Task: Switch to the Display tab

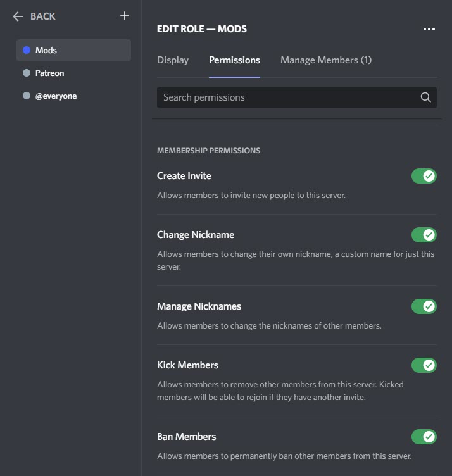Action: [173, 60]
